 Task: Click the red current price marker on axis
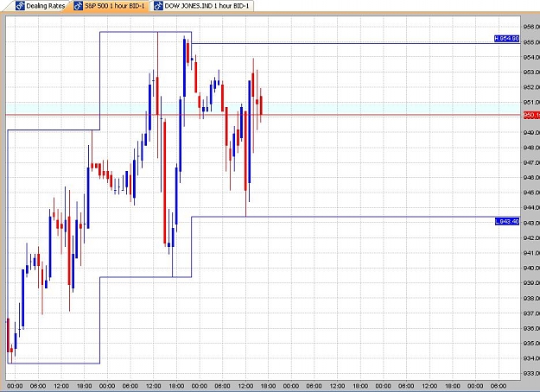pyautogui.click(x=531, y=116)
